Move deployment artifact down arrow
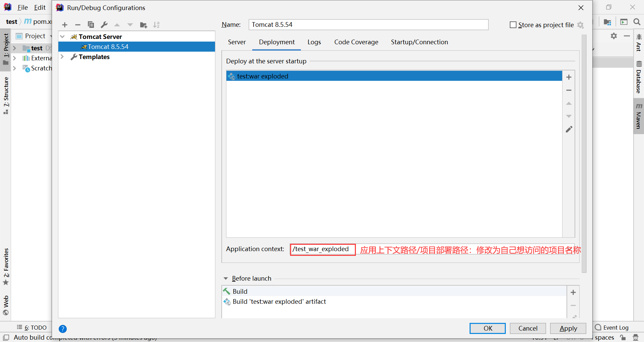 pyautogui.click(x=569, y=116)
